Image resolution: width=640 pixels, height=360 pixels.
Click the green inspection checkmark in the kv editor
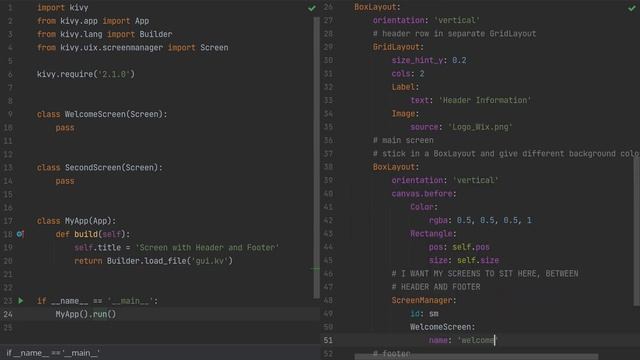[x=631, y=8]
